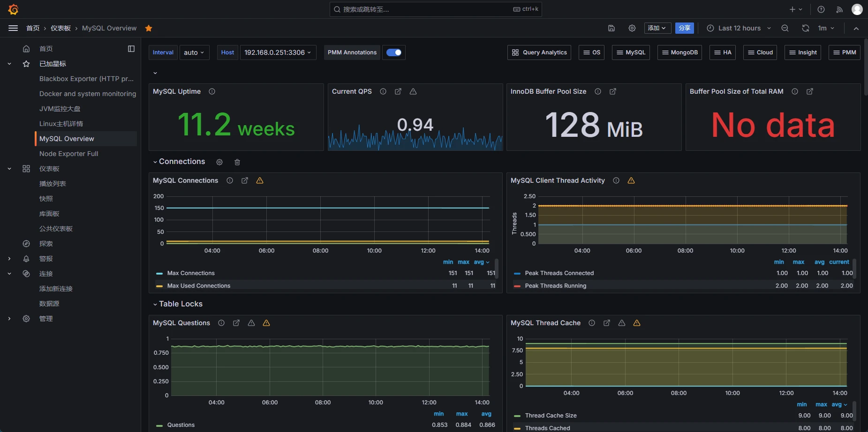Open 数据源 data sources in sidebar

pos(49,304)
